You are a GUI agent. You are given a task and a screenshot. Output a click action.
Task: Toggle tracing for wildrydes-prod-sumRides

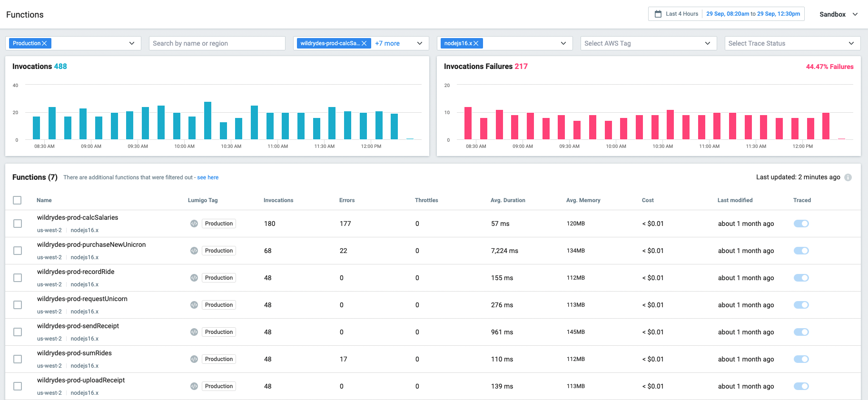[801, 359]
